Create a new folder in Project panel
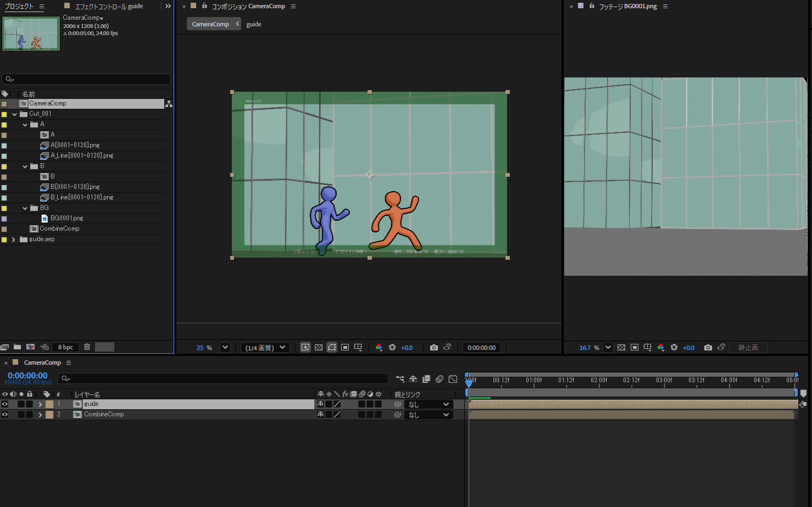 click(x=18, y=347)
